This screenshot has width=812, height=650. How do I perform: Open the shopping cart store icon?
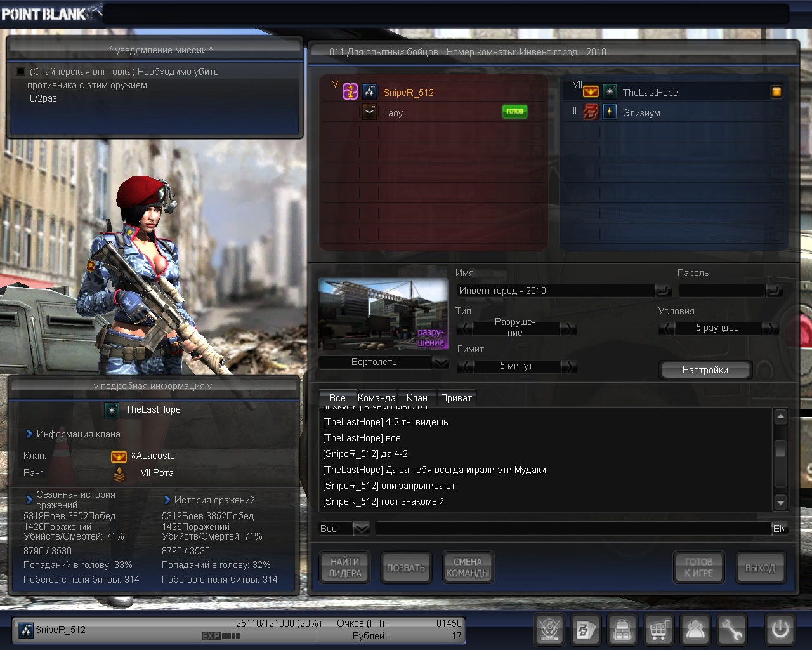tap(658, 630)
